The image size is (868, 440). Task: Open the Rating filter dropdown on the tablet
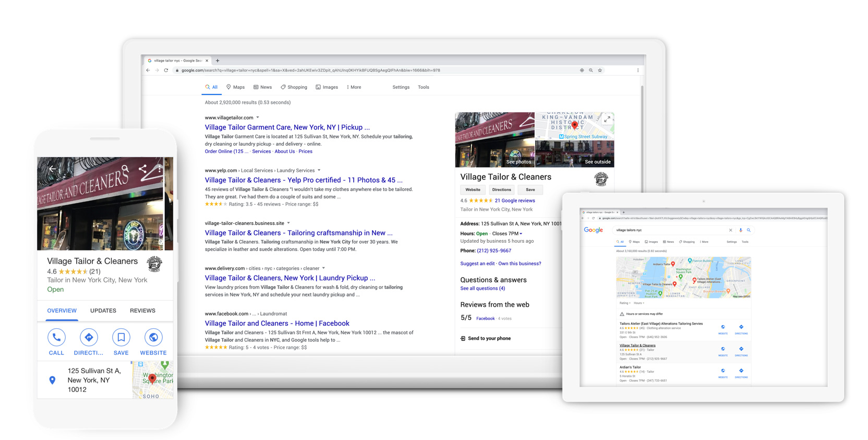[624, 303]
